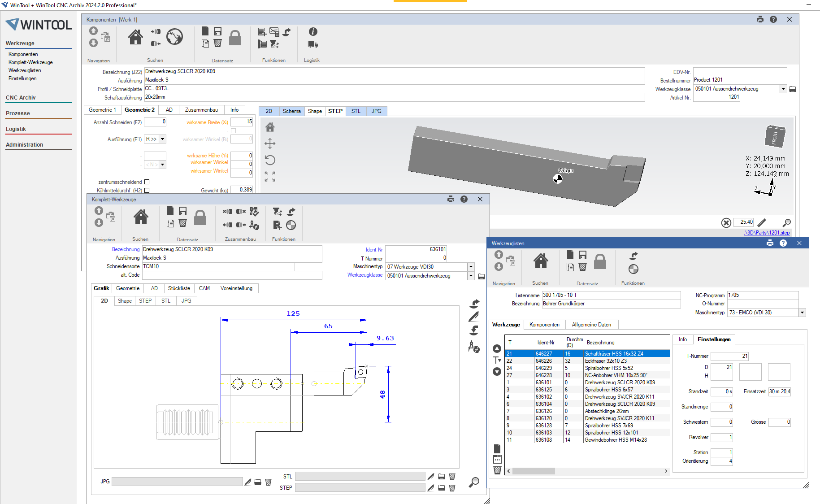Open Werkzeugklasse dropdown in Komplett-Werkzeuge
The height and width of the screenshot is (504, 820).
tap(471, 276)
